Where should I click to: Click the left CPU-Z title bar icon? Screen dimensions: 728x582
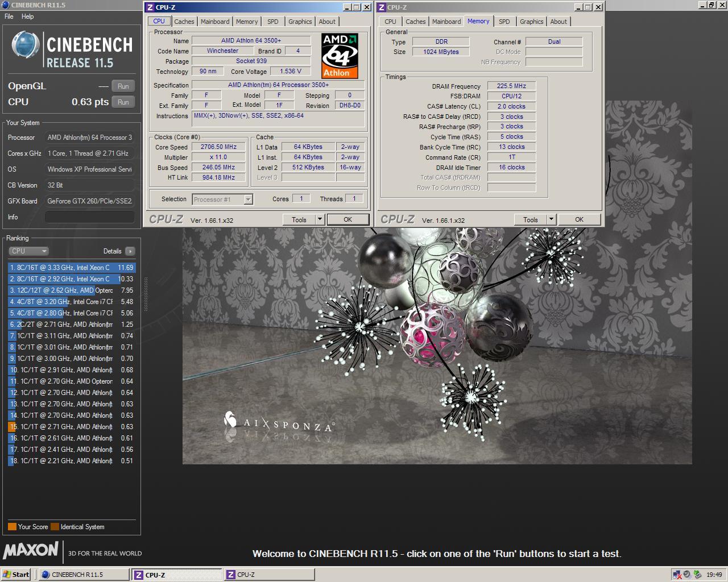point(150,7)
